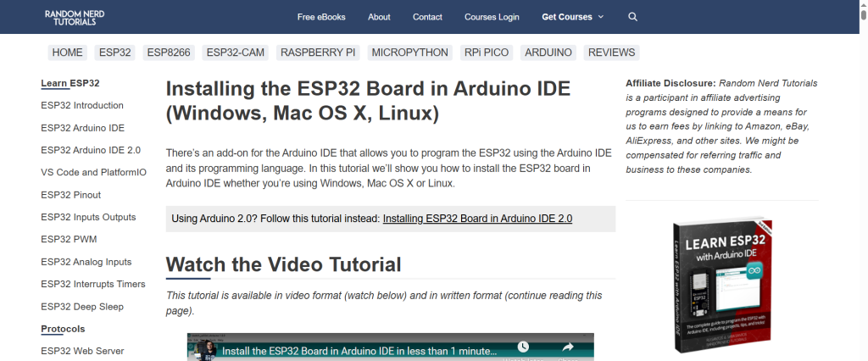Open ESP32 Introduction sidebar link
868x361 pixels.
click(82, 106)
